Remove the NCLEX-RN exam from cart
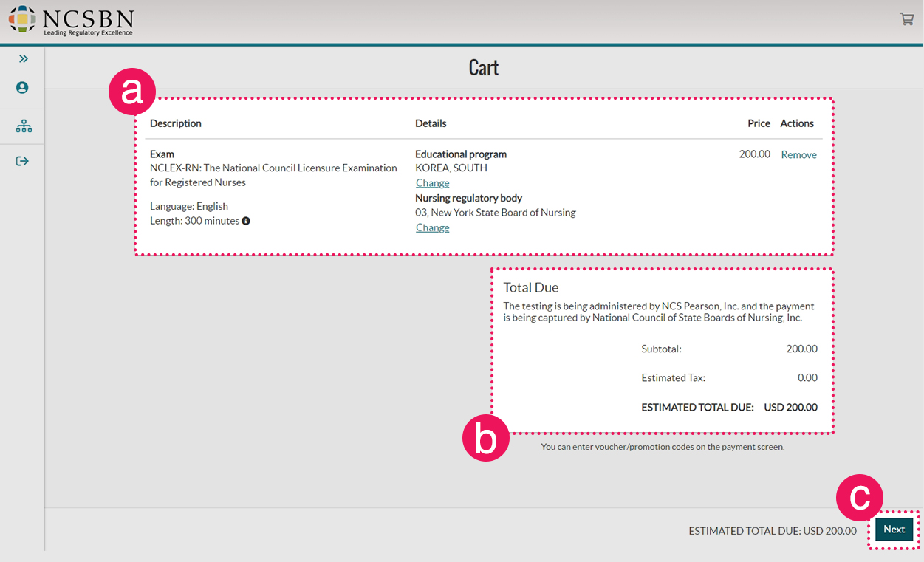The width and height of the screenshot is (924, 562). [x=798, y=154]
